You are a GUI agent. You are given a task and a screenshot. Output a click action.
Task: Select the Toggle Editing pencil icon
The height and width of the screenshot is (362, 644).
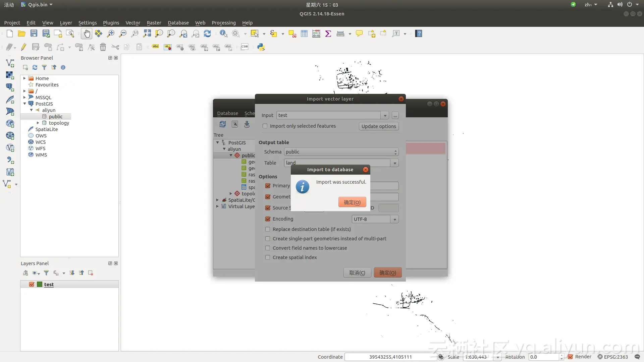tap(23, 47)
